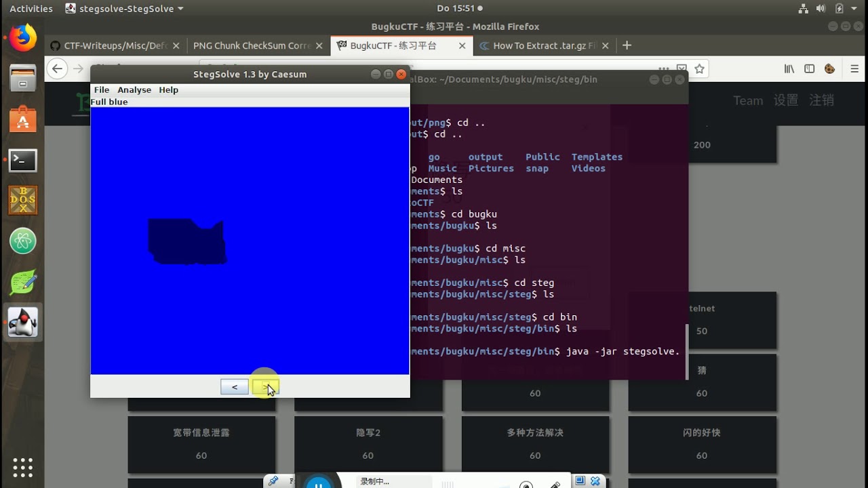Select the Java StegSolve dock icon

click(22, 322)
